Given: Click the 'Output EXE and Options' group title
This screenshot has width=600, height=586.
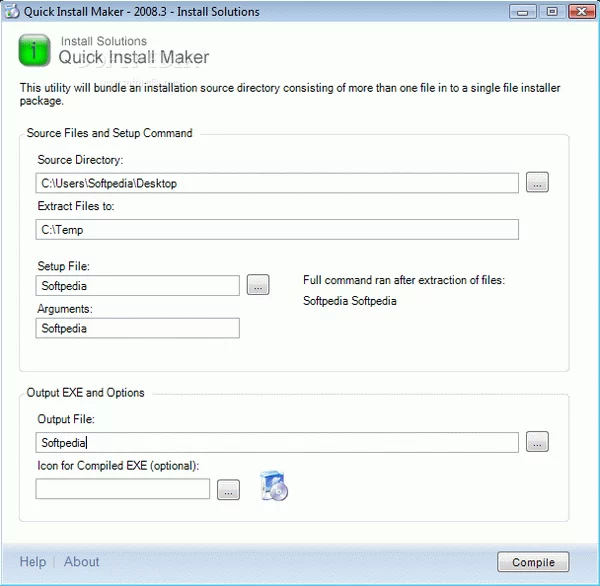Looking at the screenshot, I should point(85,393).
